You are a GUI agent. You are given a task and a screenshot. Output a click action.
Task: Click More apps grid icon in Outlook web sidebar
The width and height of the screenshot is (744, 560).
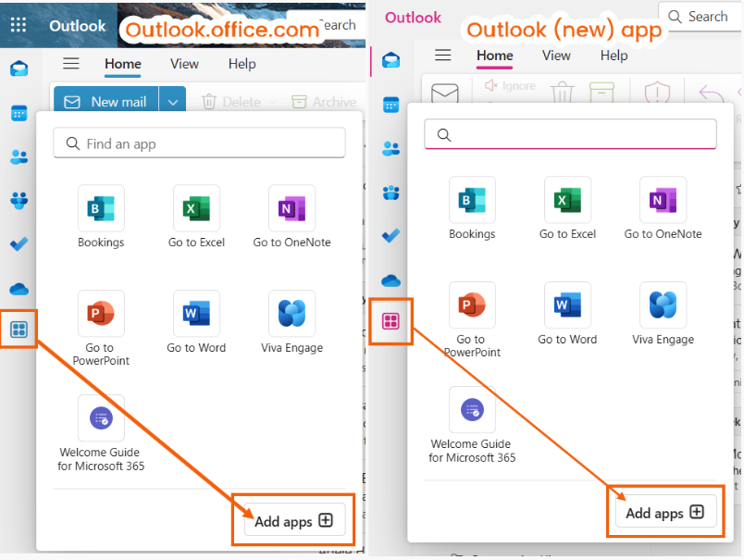[x=19, y=330]
